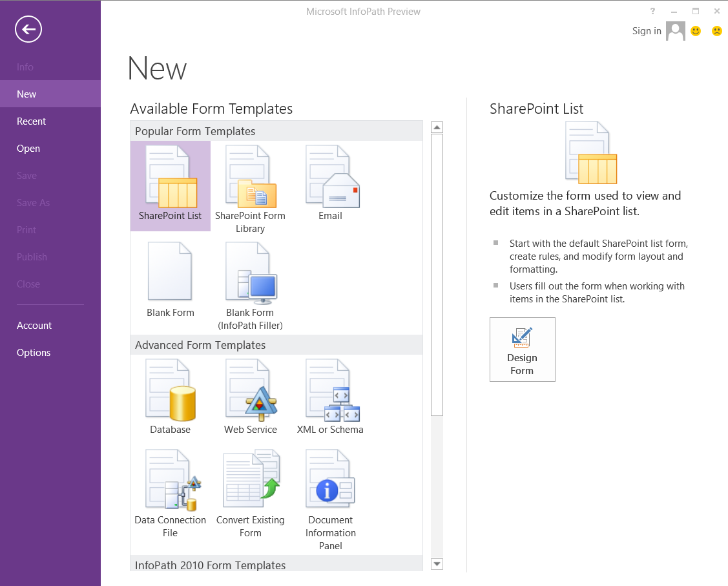The height and width of the screenshot is (586, 728).
Task: Select the SharePoint List template icon
Action: tap(171, 185)
